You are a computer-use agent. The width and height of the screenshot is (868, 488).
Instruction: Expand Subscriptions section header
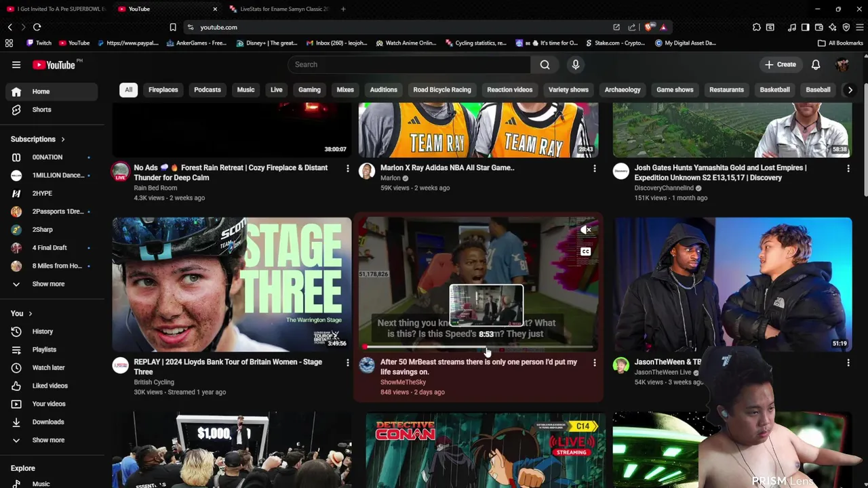[38, 139]
